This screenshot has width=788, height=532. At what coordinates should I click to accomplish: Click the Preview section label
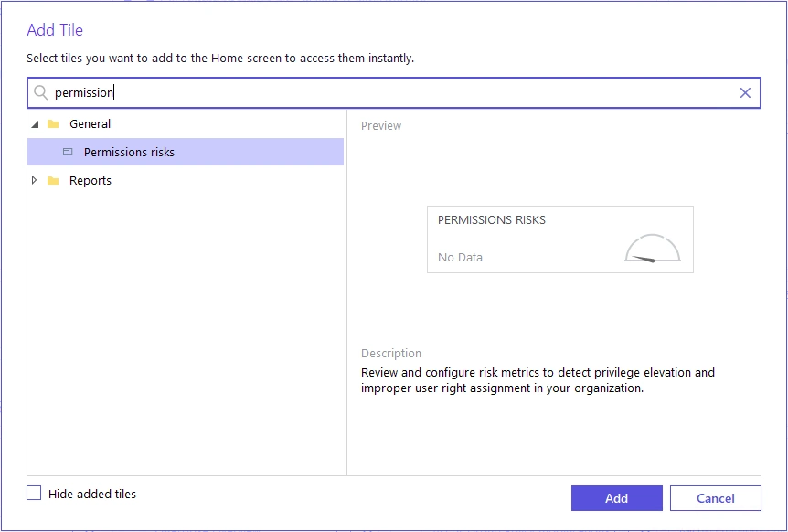pyautogui.click(x=381, y=126)
